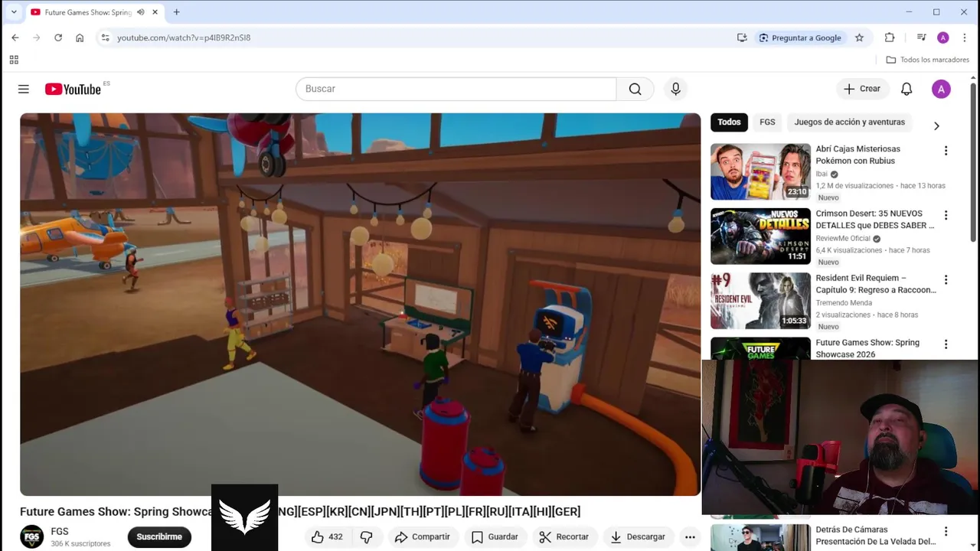Open the browser home button
Image resolution: width=980 pixels, height=551 pixels.
[80, 37]
